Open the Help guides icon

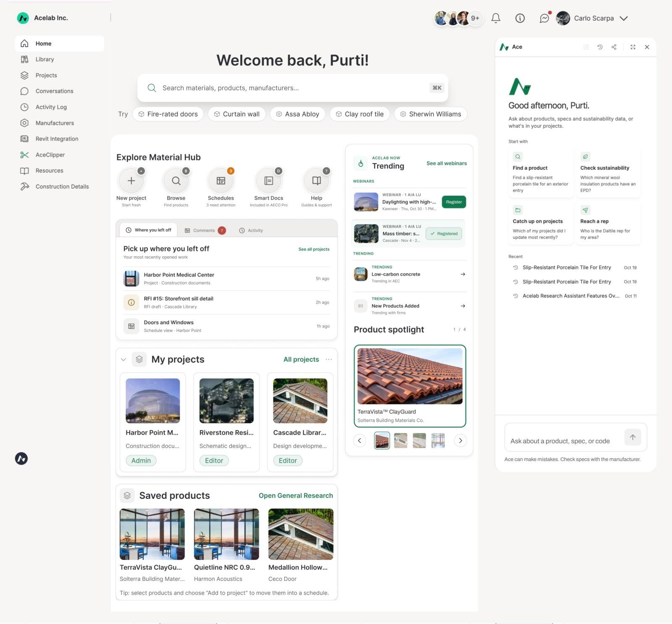pos(317,181)
